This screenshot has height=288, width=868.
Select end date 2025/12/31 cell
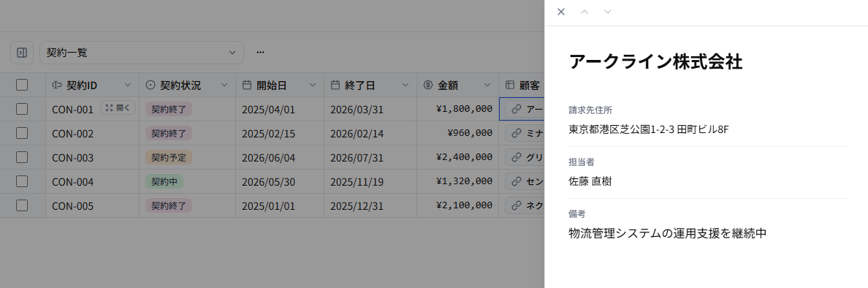[x=370, y=205]
